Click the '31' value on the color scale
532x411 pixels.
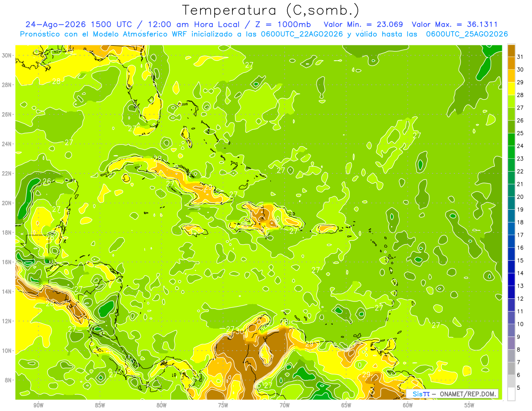tap(520, 57)
